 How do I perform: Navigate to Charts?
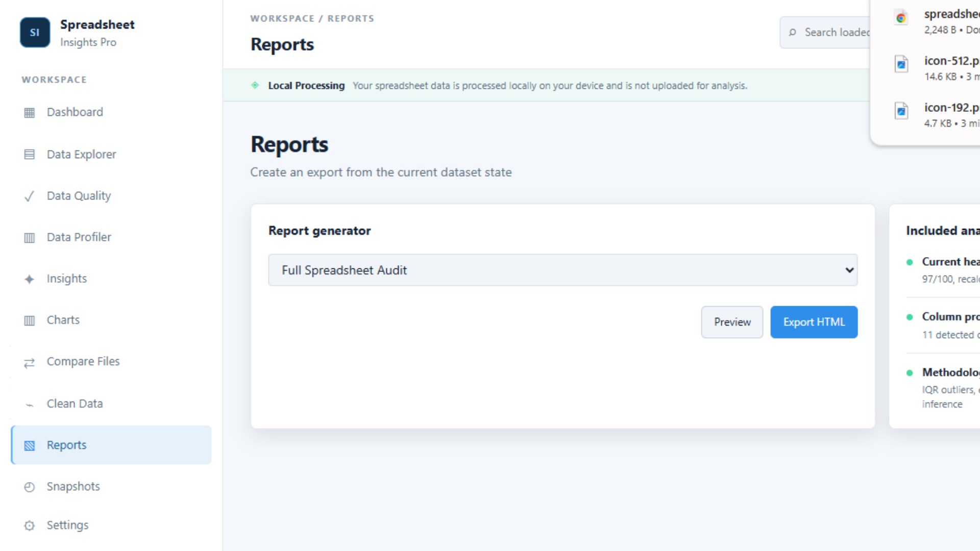point(111,320)
